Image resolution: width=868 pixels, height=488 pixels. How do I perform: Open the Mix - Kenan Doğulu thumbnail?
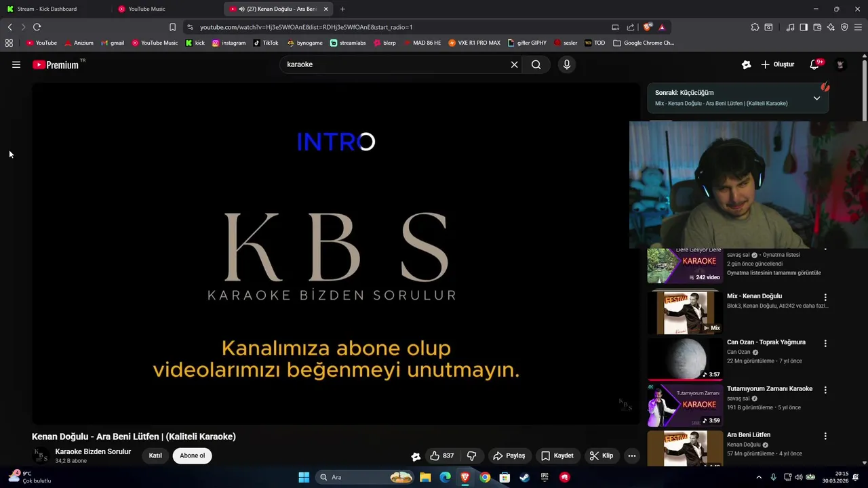(x=685, y=312)
